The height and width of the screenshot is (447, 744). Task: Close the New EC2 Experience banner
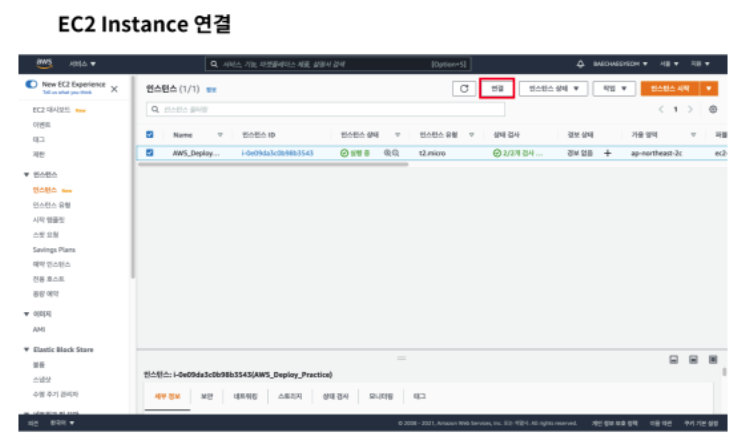coord(114,89)
